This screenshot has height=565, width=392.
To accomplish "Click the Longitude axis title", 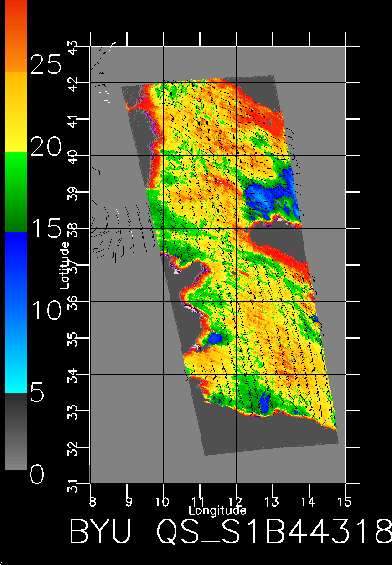I will coord(218,510).
